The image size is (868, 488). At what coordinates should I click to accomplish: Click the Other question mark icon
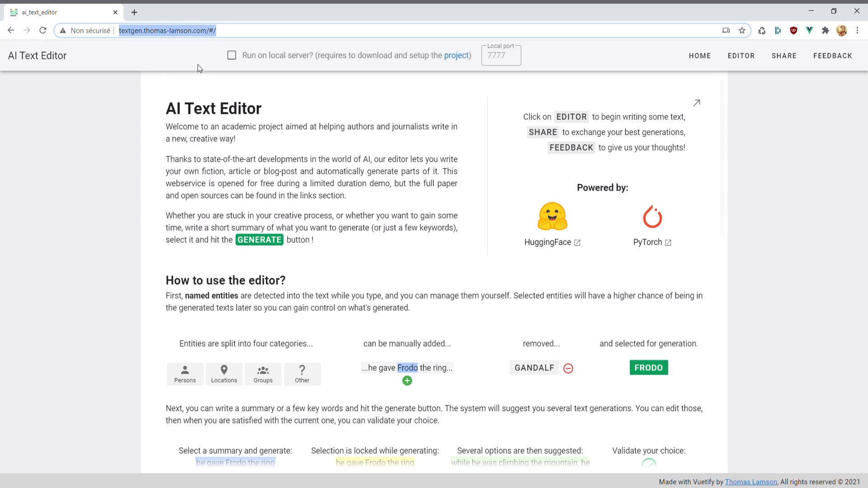coord(302,370)
